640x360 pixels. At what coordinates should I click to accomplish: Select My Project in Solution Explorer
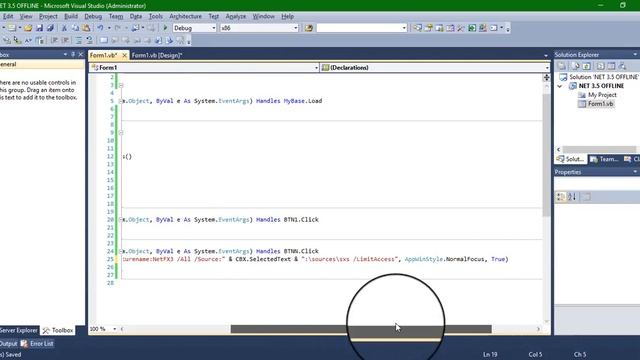(x=602, y=95)
